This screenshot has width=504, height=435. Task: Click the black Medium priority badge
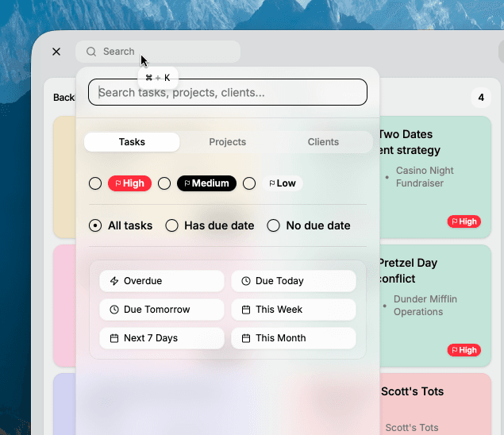pos(206,183)
